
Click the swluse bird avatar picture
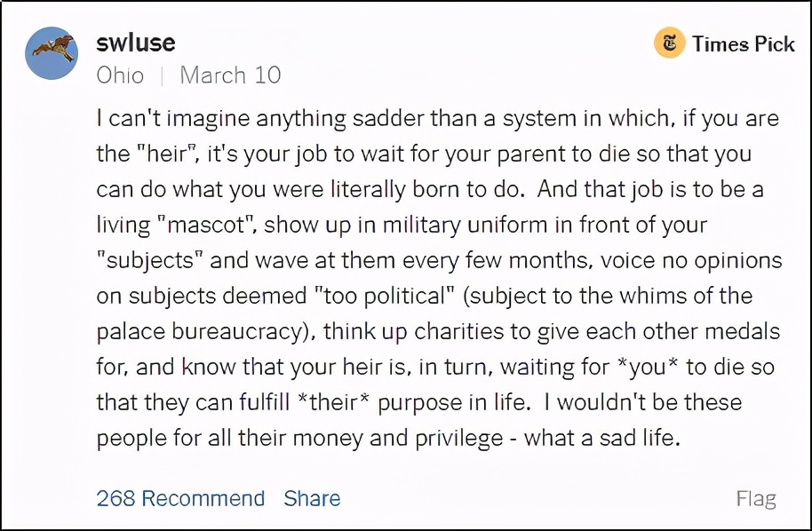click(52, 53)
